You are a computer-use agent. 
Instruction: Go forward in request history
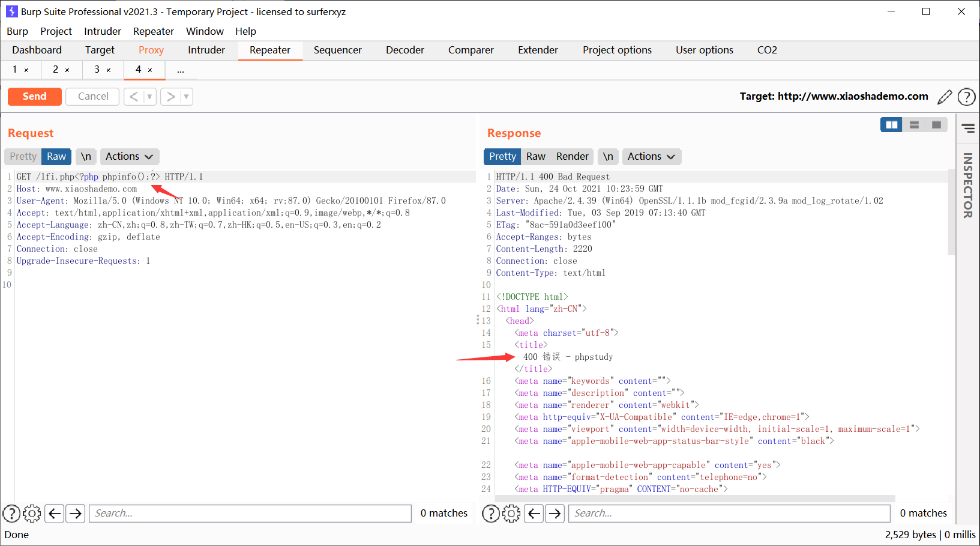tap(170, 97)
